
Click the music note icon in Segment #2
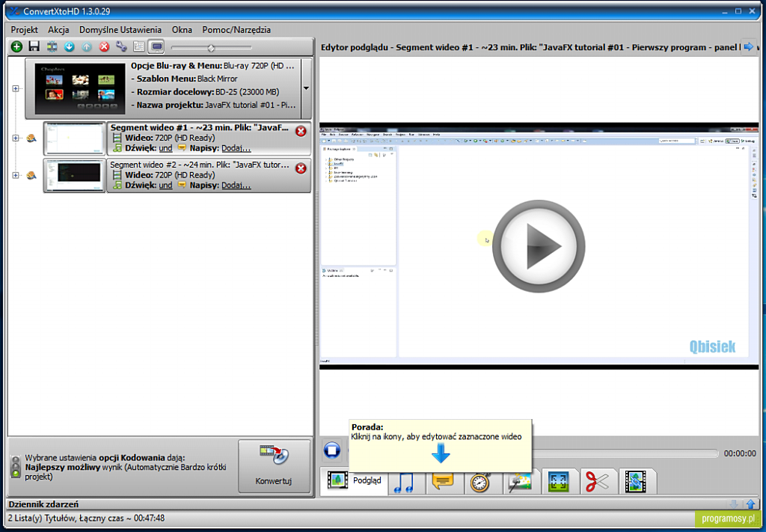[117, 185]
